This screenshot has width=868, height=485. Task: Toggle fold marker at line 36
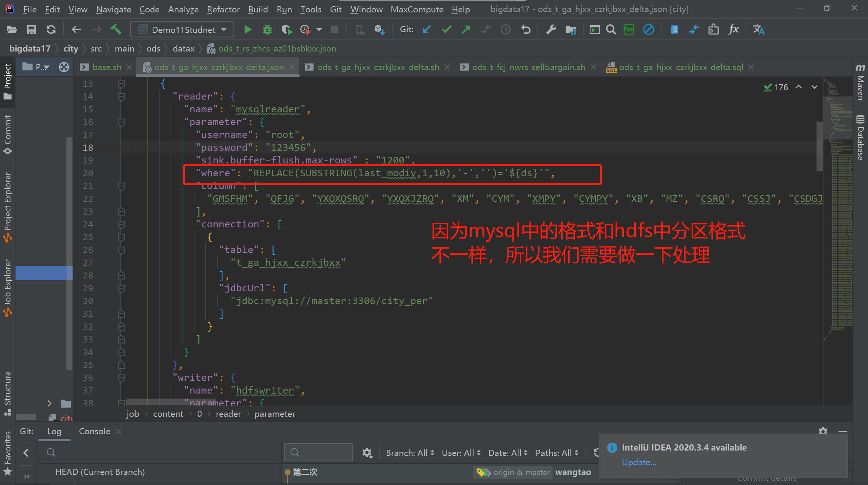(121, 378)
